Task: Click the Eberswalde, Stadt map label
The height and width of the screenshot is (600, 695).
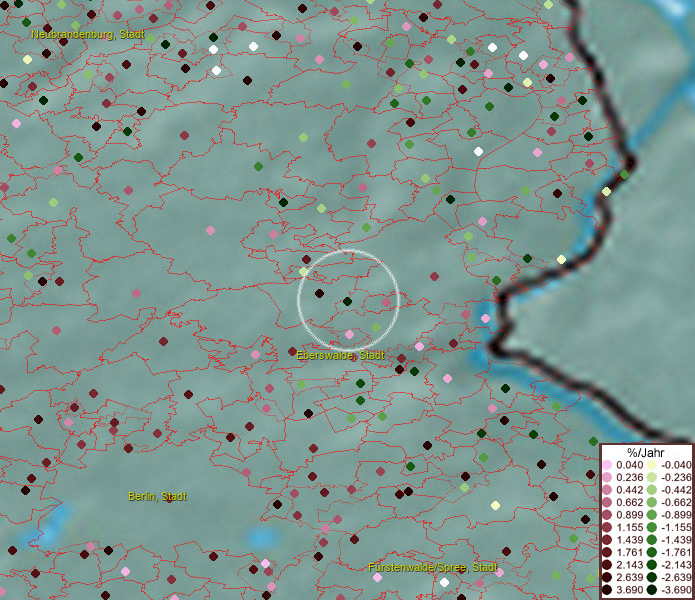Action: (x=340, y=355)
